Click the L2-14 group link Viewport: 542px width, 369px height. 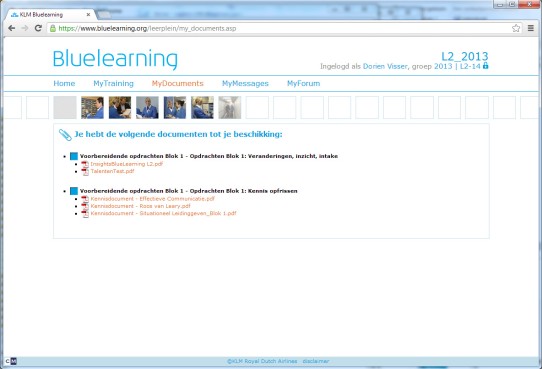coord(470,66)
